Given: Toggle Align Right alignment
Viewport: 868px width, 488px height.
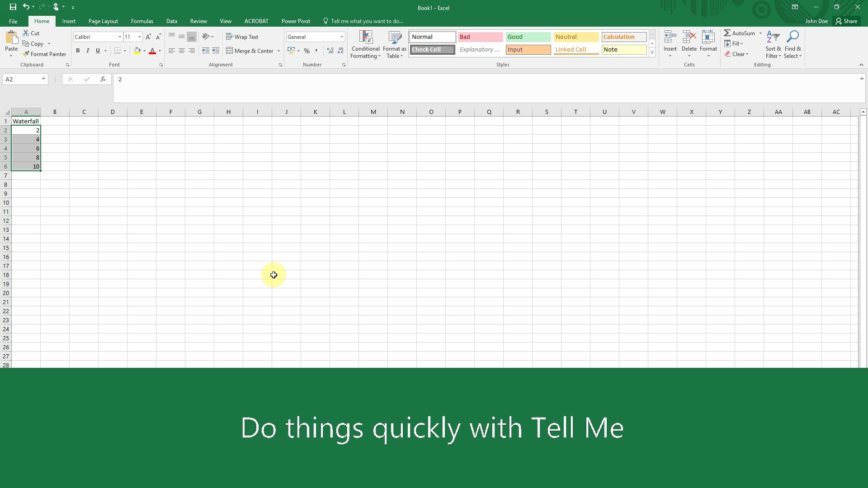Looking at the screenshot, I should 192,51.
